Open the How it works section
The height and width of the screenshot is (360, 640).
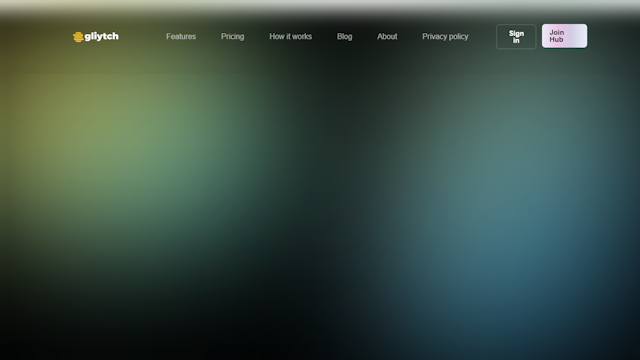pyautogui.click(x=291, y=36)
